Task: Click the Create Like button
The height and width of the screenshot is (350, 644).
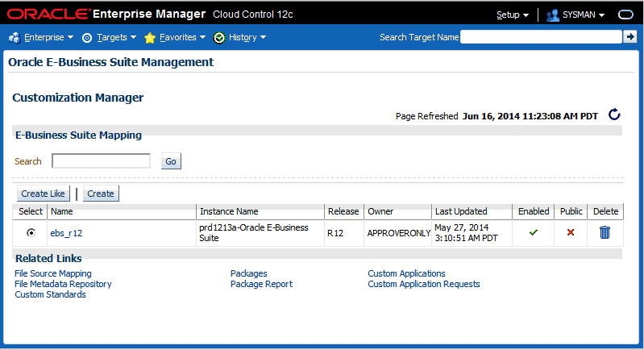Action: (x=44, y=194)
